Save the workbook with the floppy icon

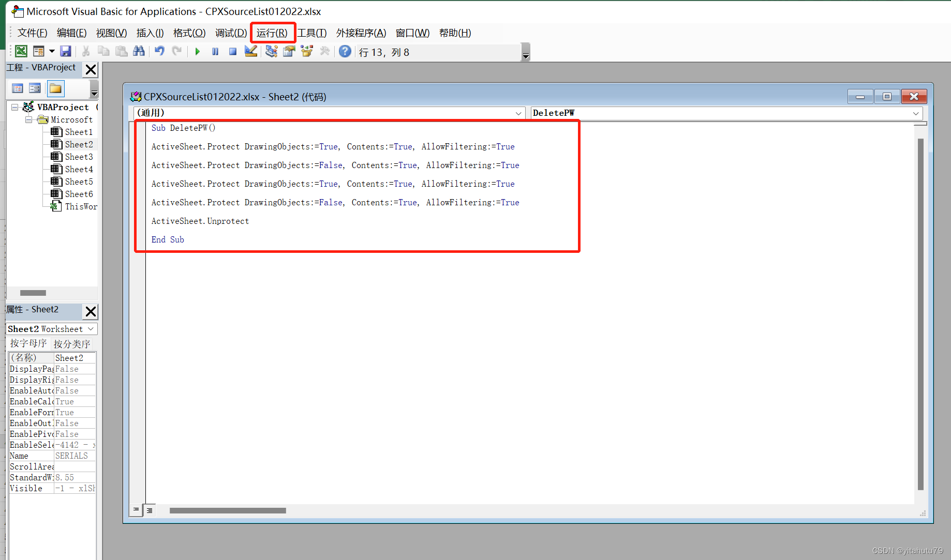point(66,51)
